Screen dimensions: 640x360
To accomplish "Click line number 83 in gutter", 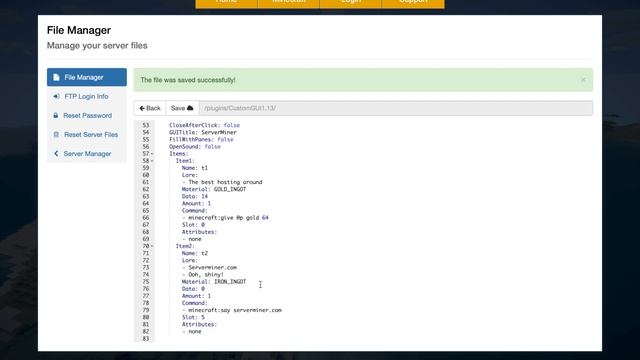I will click(x=146, y=339).
